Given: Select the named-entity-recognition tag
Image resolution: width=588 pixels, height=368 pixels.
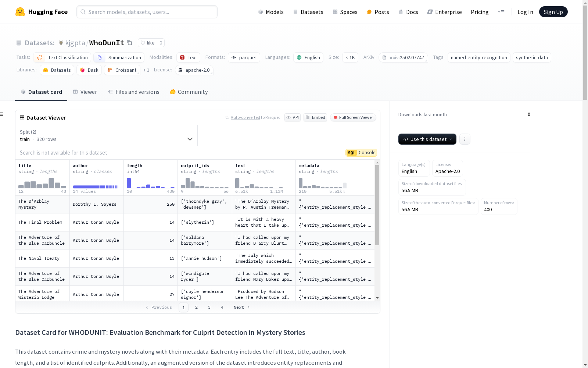Looking at the screenshot, I should [479, 57].
